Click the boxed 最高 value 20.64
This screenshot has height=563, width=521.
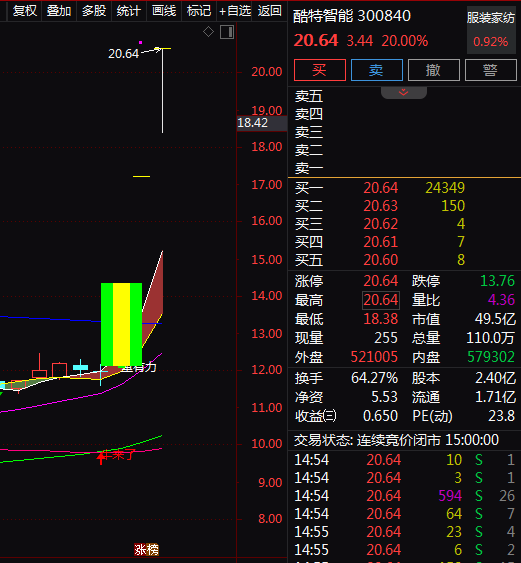pos(381,300)
